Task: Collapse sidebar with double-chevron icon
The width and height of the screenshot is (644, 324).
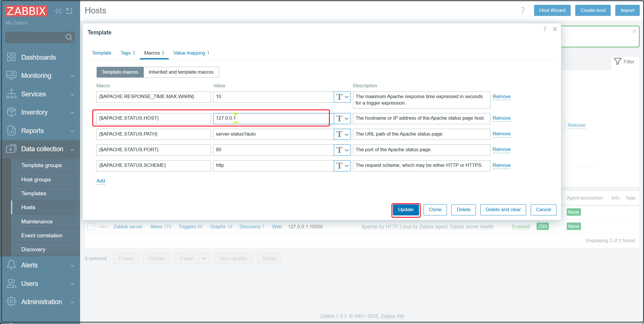Action: (x=58, y=11)
